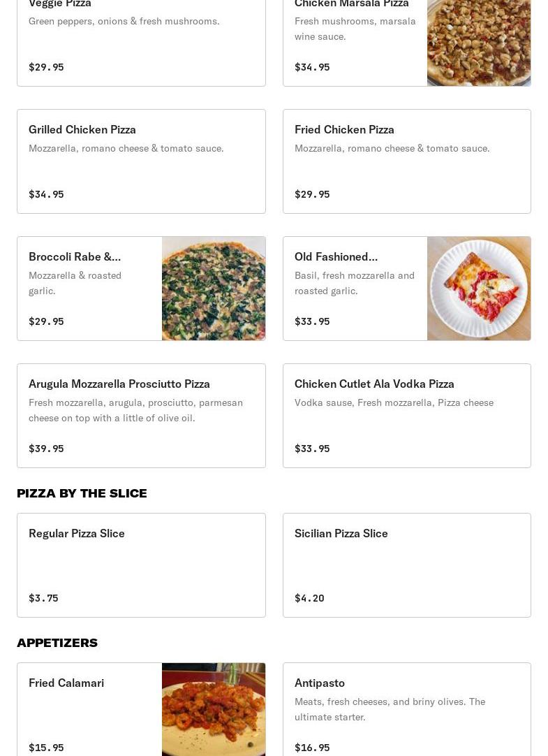Image resolution: width=548 pixels, height=756 pixels.
Task: Select the Chicken Marsala Pizza card
Action: [x=407, y=43]
